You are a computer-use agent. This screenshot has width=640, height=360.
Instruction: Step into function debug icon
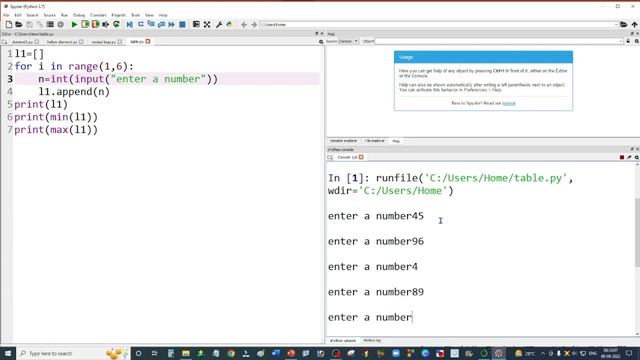(x=151, y=24)
